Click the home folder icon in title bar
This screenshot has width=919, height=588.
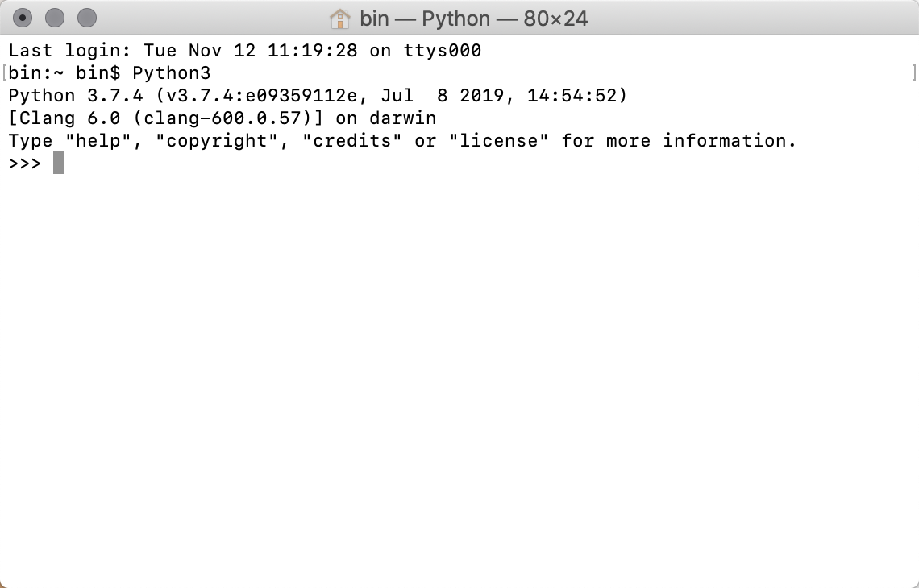(340, 18)
